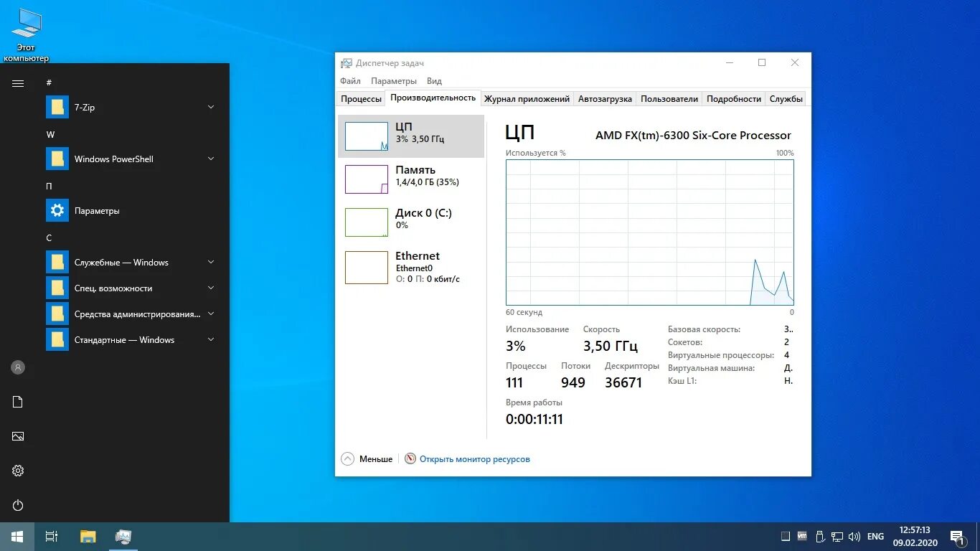Expand the 7-Zip folder chevron
The height and width of the screenshot is (551, 980).
pyautogui.click(x=211, y=107)
